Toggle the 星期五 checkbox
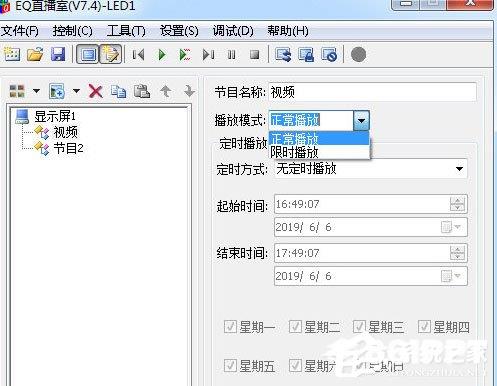The image size is (497, 386). (230, 366)
